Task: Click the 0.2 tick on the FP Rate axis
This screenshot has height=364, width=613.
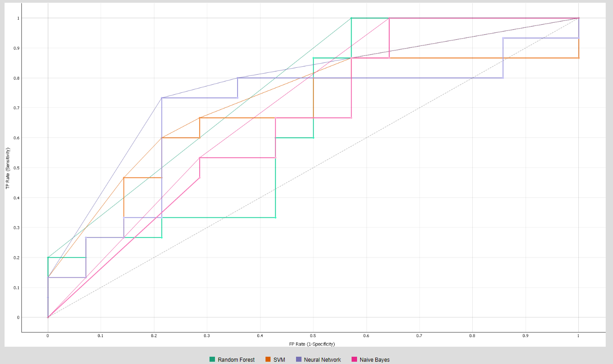Action: [154, 335]
